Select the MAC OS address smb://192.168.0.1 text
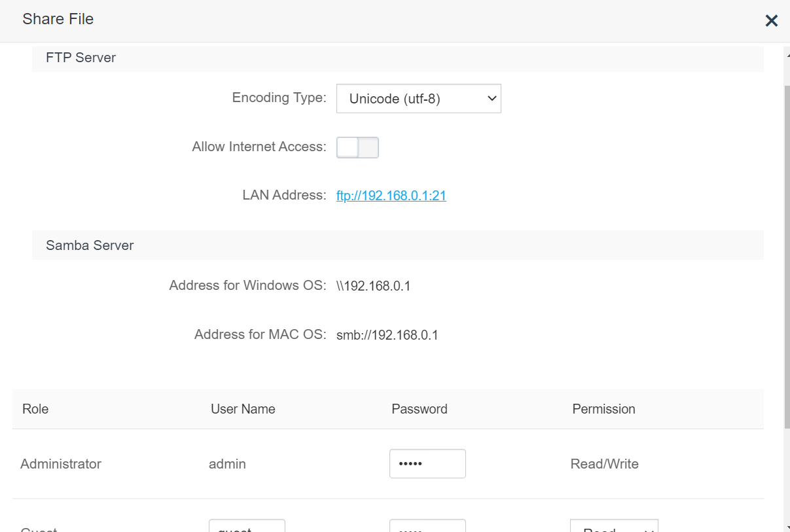790x532 pixels. (387, 336)
